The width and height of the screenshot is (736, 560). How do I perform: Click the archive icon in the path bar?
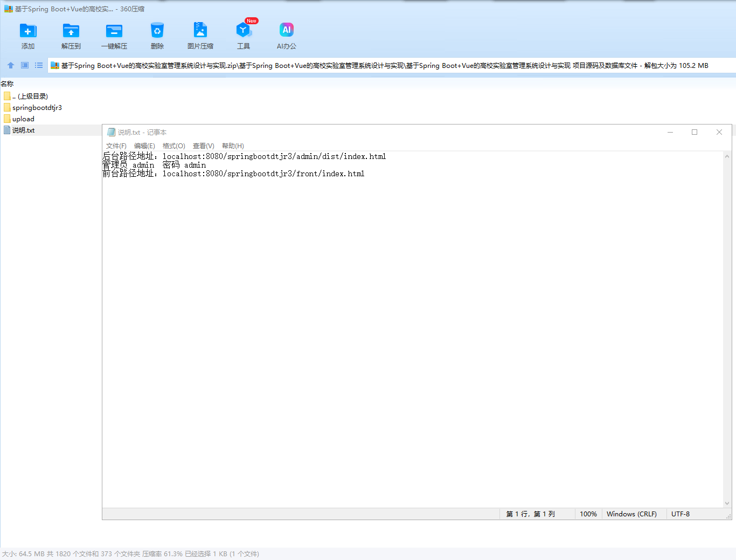(54, 66)
